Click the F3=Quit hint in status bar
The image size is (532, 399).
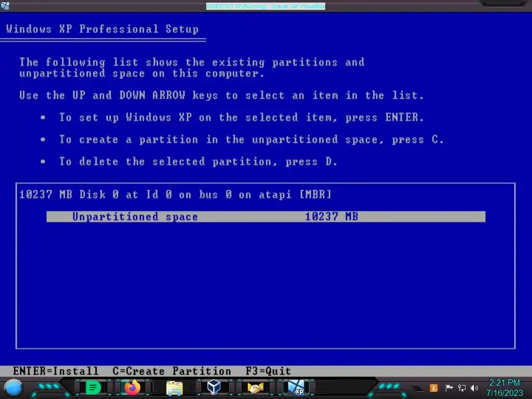coord(268,371)
